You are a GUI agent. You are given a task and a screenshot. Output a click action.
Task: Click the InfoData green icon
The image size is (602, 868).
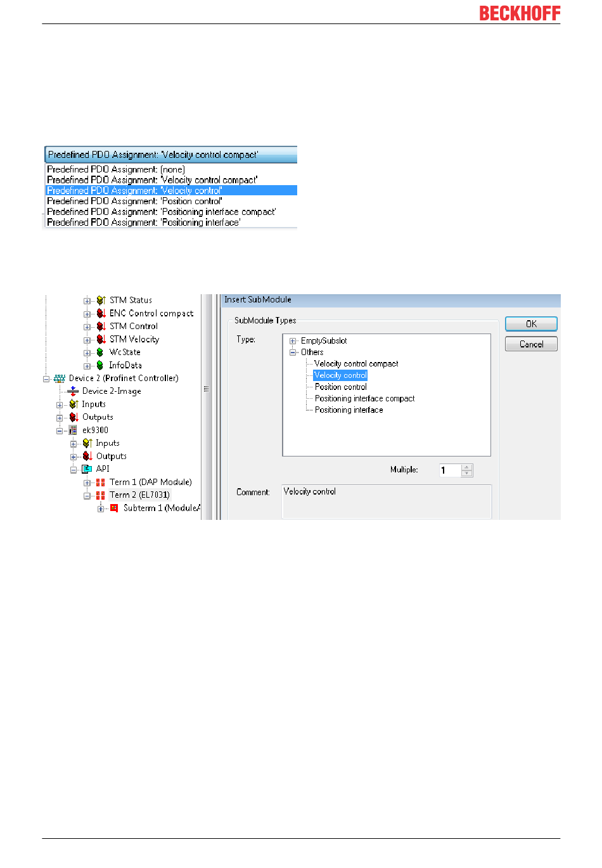click(100, 365)
